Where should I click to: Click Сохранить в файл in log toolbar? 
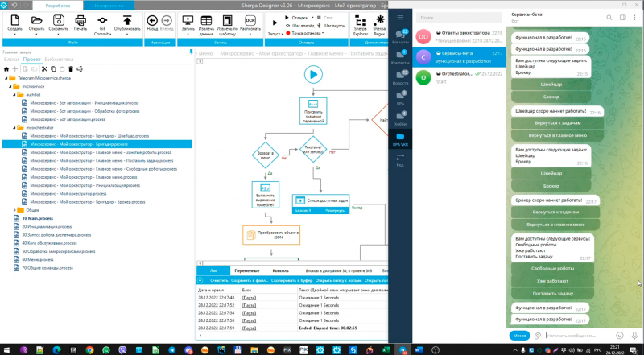point(250,281)
